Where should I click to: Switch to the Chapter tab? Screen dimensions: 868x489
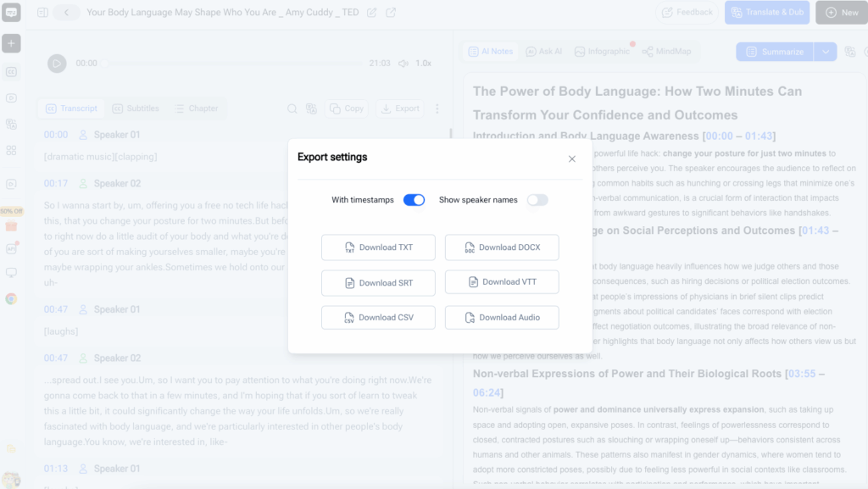[197, 108]
